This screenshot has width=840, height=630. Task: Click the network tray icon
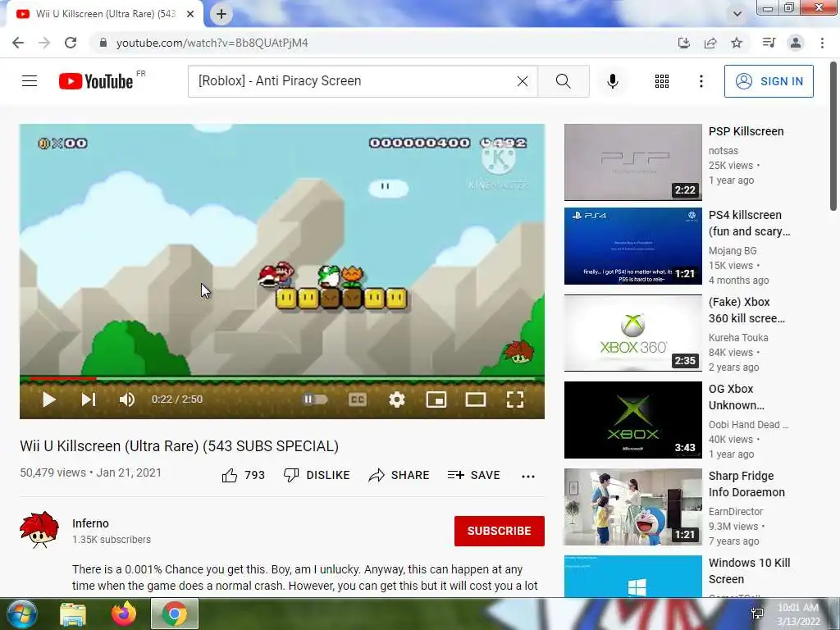[757, 614]
